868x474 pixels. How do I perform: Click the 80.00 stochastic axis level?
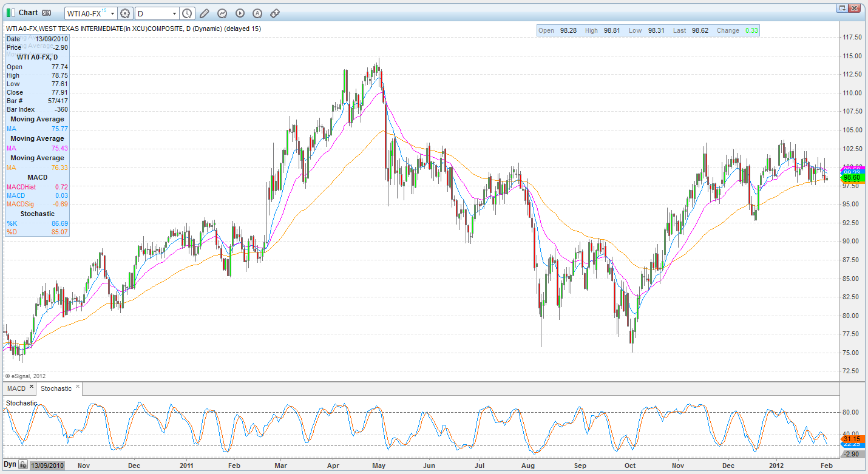coord(851,413)
